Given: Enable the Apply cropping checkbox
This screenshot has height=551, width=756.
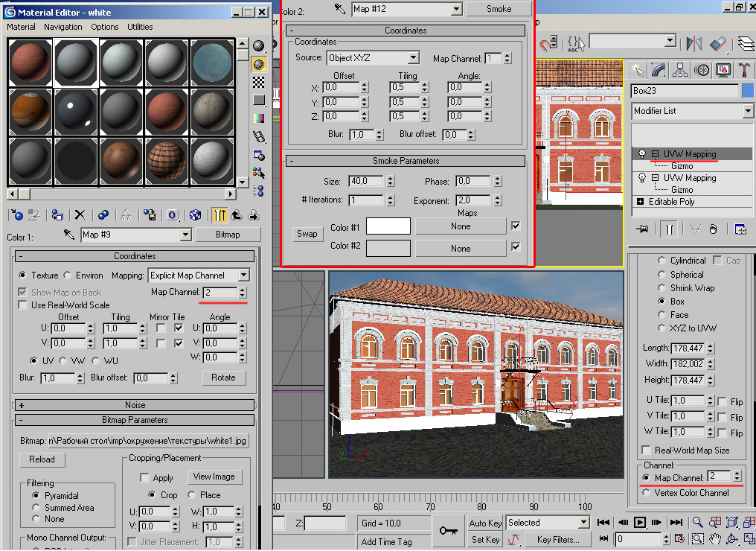Looking at the screenshot, I should tap(145, 478).
